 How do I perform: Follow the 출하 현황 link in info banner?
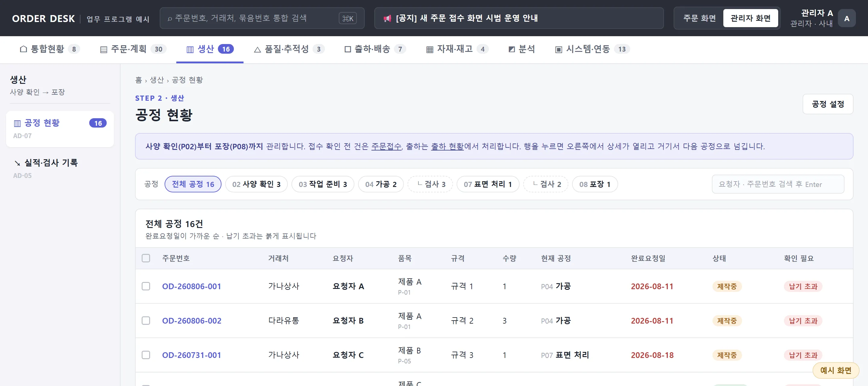[x=447, y=146]
